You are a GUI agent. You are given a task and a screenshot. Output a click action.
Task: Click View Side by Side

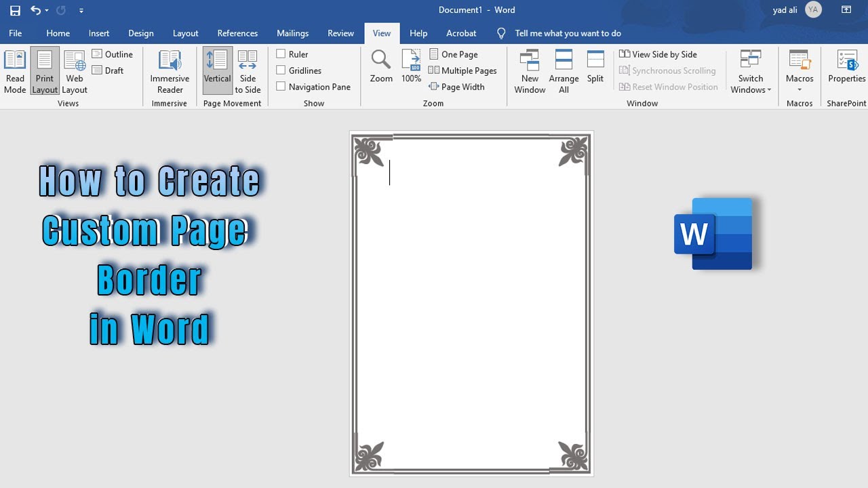point(658,54)
